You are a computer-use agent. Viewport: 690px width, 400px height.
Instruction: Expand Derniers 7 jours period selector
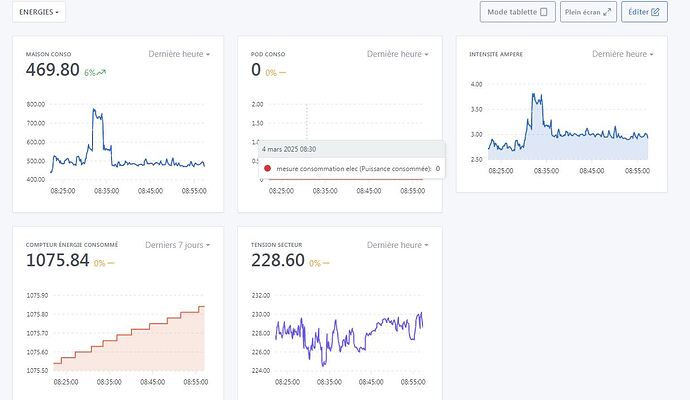point(177,244)
